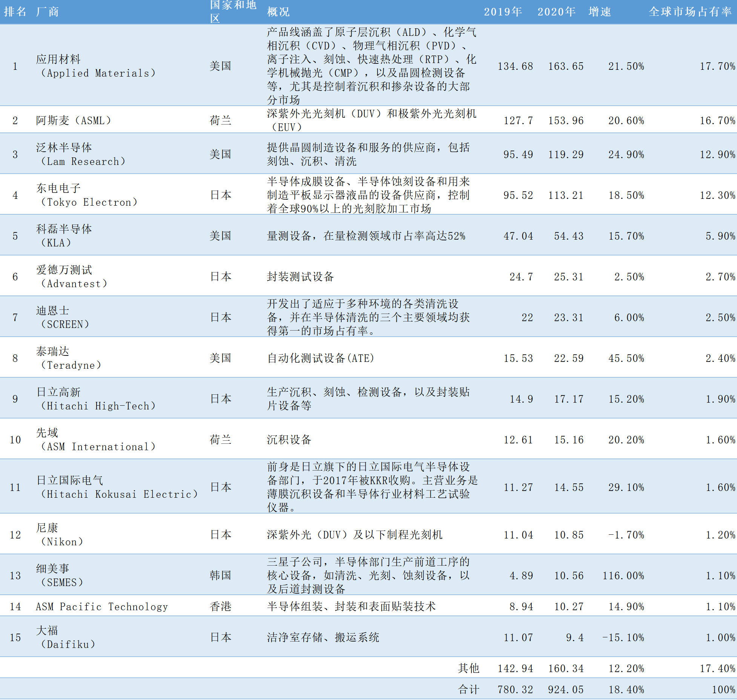Select the 增速 column header
This screenshot has width=737, height=700.
[x=600, y=12]
